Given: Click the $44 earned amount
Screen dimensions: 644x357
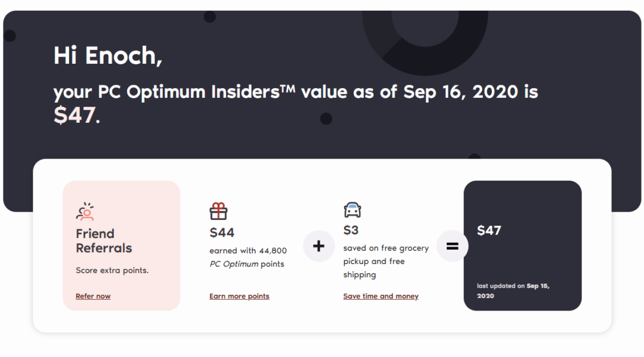Looking at the screenshot, I should click(222, 232).
